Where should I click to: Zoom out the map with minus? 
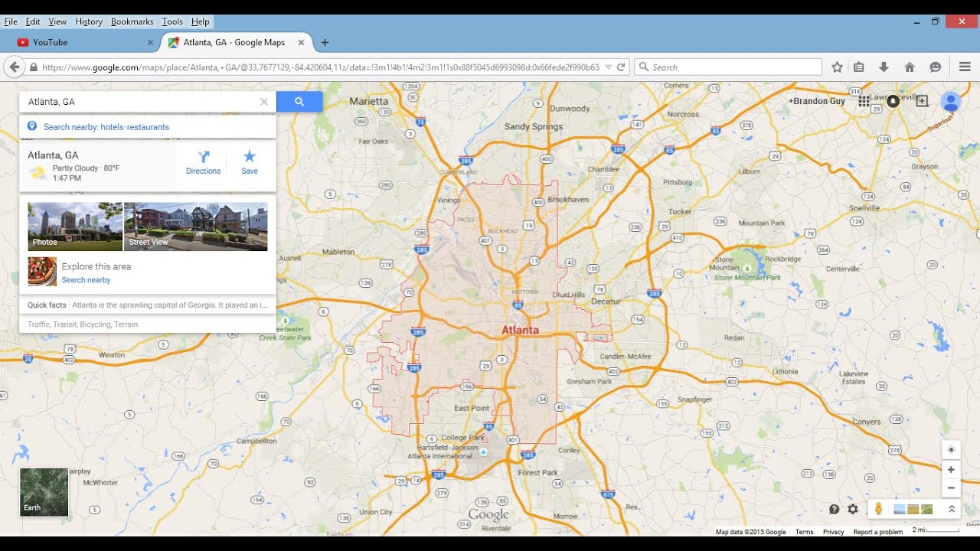pyautogui.click(x=951, y=488)
